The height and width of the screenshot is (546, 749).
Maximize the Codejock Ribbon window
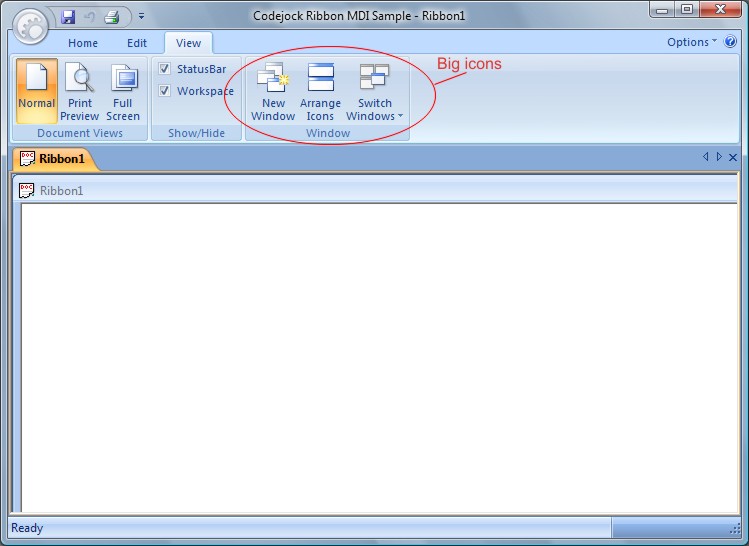pyautogui.click(x=687, y=10)
